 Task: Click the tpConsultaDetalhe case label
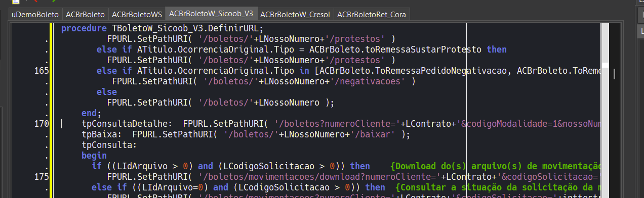(127, 123)
